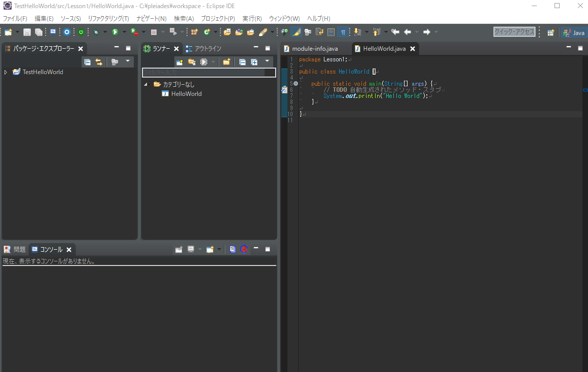
Task: Select HelloWorld entry in the Runner view
Action: point(181,94)
